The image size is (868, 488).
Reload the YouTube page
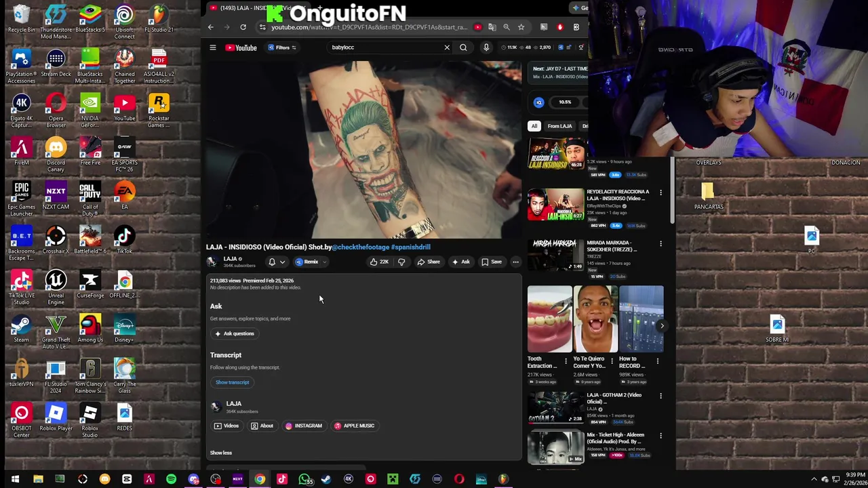pos(243,27)
